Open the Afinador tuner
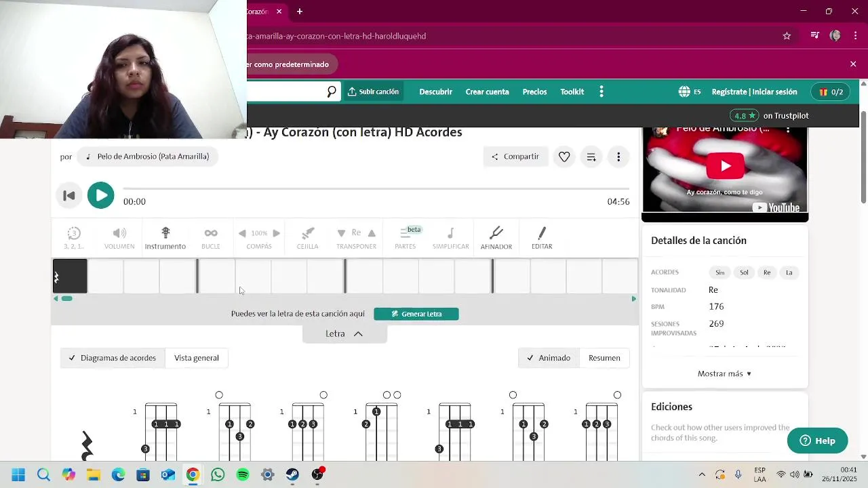 [x=496, y=238]
